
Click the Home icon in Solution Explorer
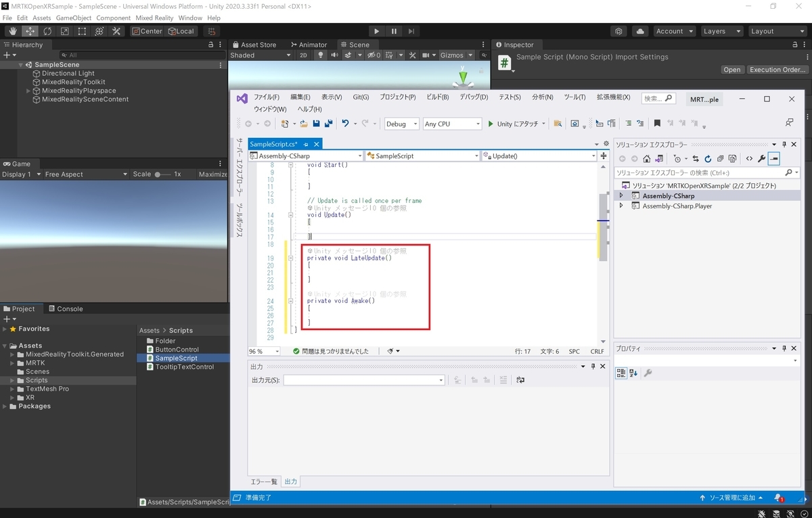[x=646, y=158]
